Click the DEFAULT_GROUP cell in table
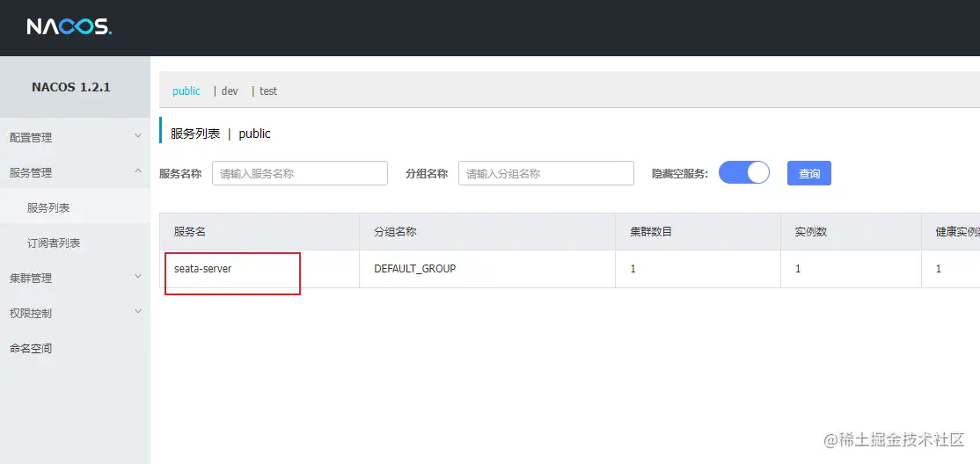This screenshot has width=980, height=464. tap(415, 269)
